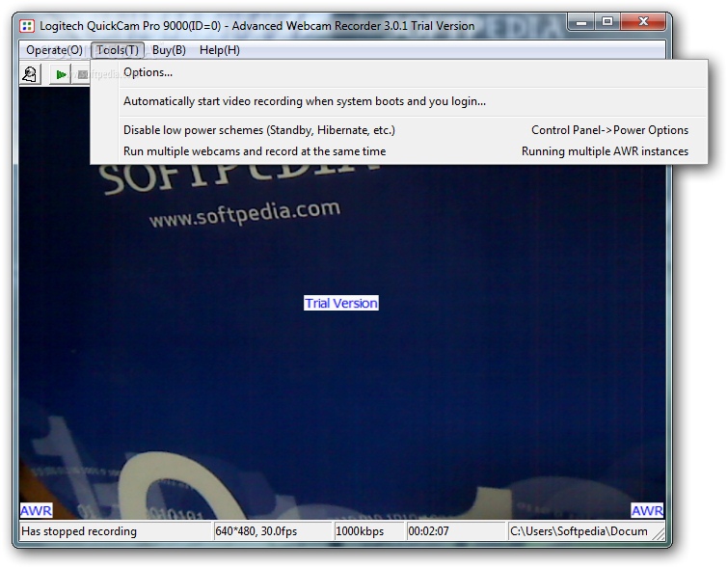Image resolution: width=728 pixels, height=568 pixels.
Task: Maximize the Advanced Webcam Recorder window
Action: (x=607, y=21)
